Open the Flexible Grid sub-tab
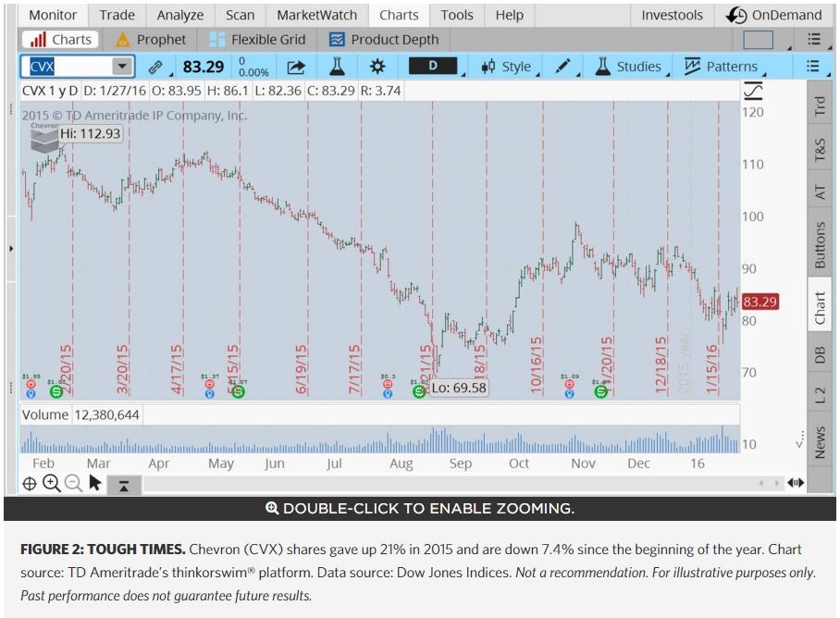 [x=256, y=40]
